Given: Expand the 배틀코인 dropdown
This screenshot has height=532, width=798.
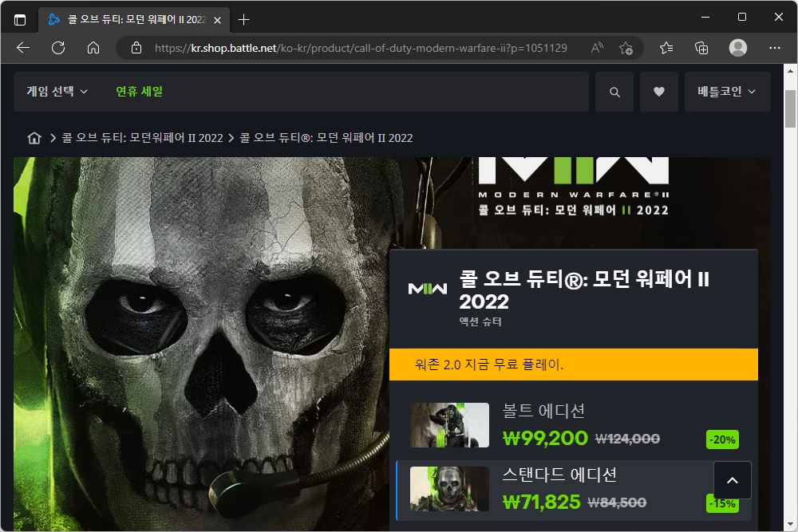Looking at the screenshot, I should [726, 92].
